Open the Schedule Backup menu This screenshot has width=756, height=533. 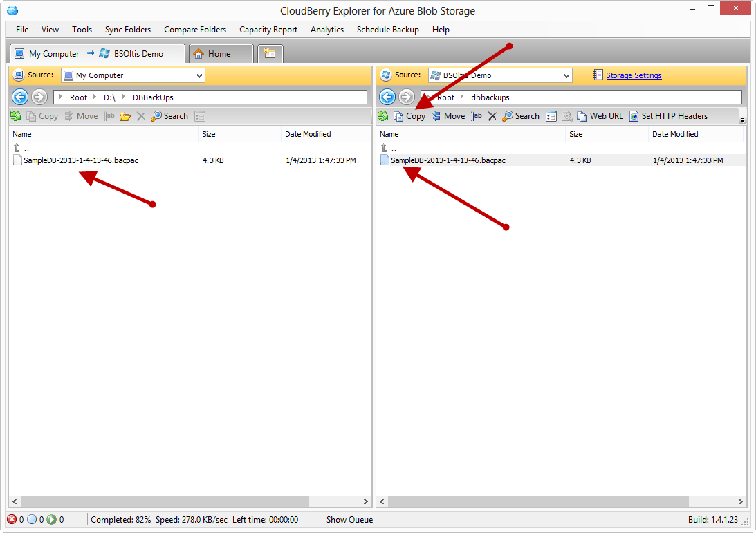click(x=387, y=30)
